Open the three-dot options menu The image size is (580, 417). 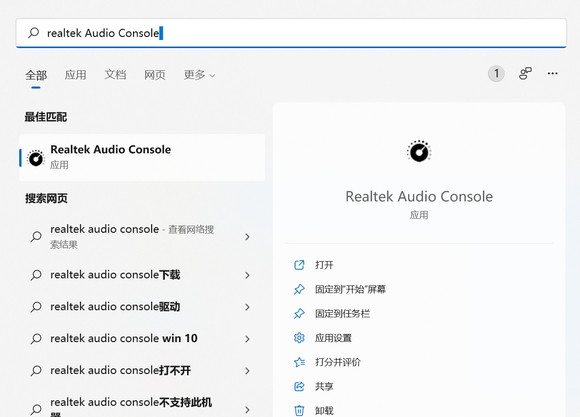[x=553, y=73]
